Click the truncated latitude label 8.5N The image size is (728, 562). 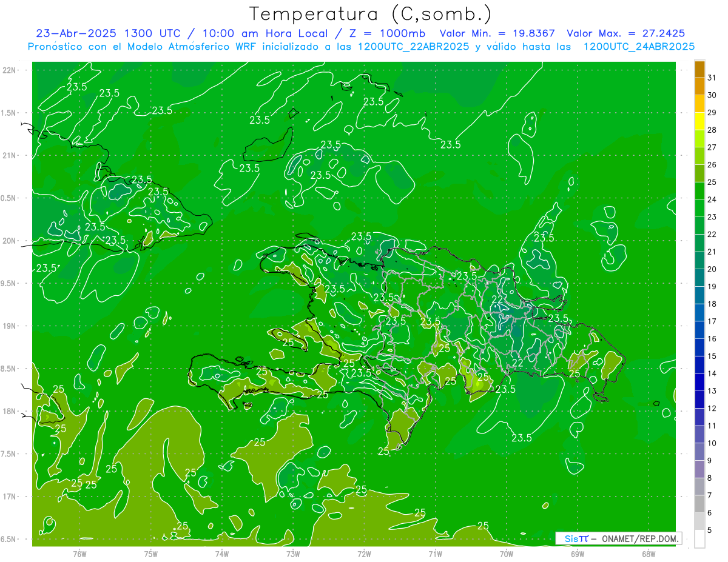click(x=9, y=369)
